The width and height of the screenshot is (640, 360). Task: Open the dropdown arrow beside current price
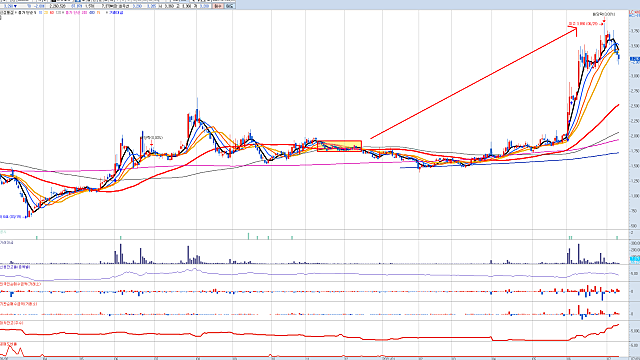tap(16, 6)
